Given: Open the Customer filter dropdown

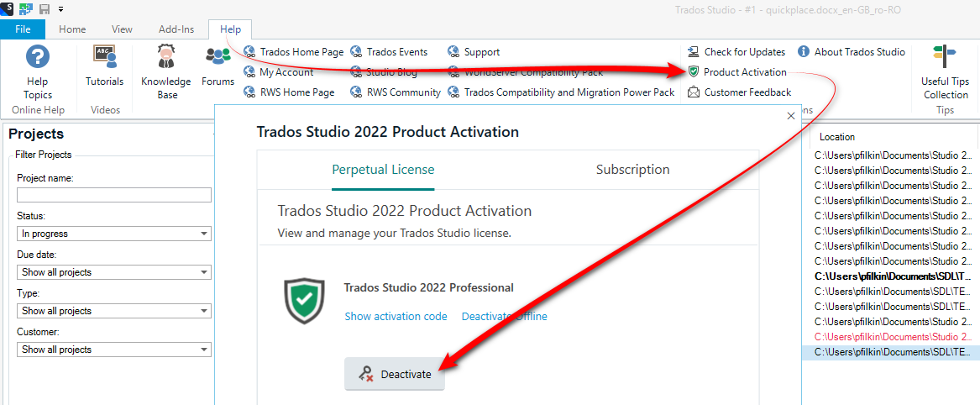Looking at the screenshot, I should pos(114,350).
